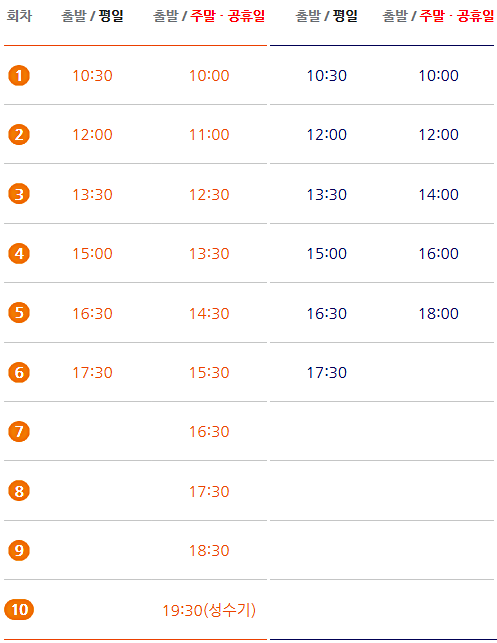This screenshot has width=497, height=643.
Task: Click the orange round 5 badge
Action: [x=19, y=312]
